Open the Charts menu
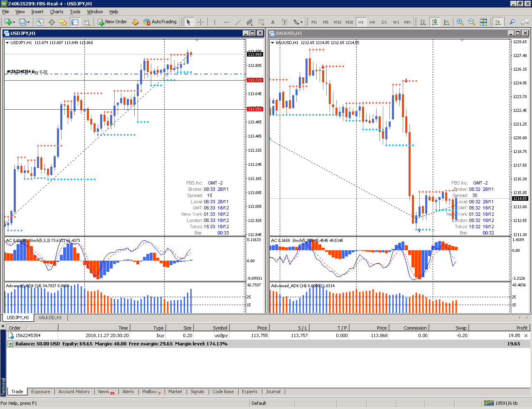532x409 pixels. click(57, 12)
